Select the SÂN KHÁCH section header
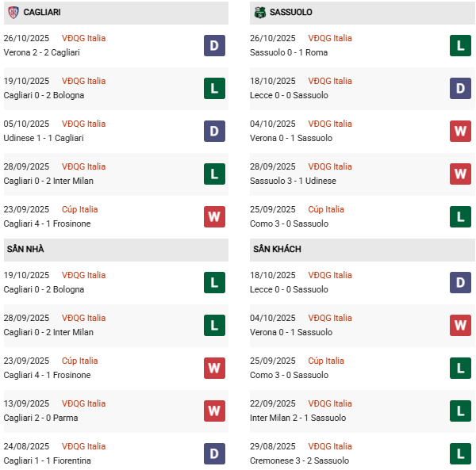 tap(277, 249)
